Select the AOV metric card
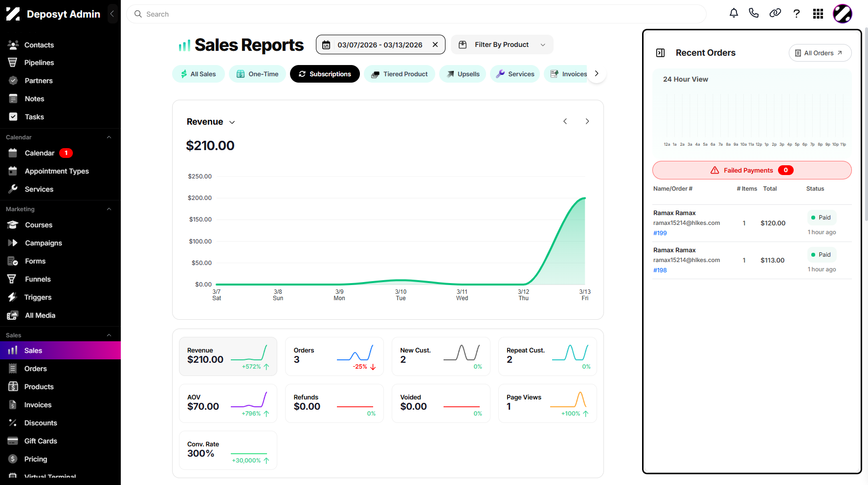 228,403
